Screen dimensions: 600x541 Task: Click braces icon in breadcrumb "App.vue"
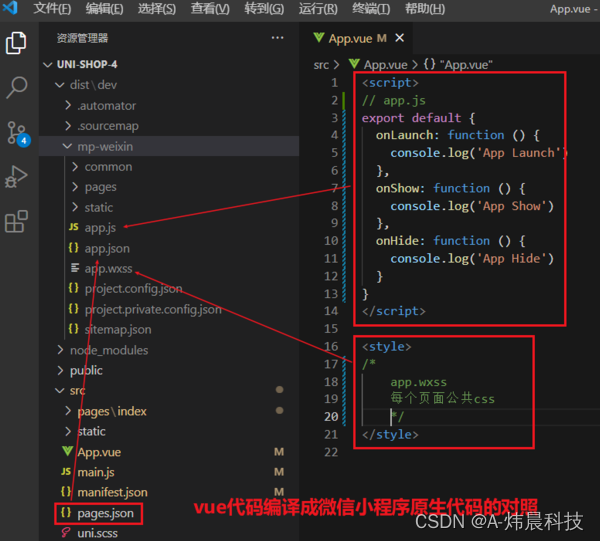[x=429, y=64]
